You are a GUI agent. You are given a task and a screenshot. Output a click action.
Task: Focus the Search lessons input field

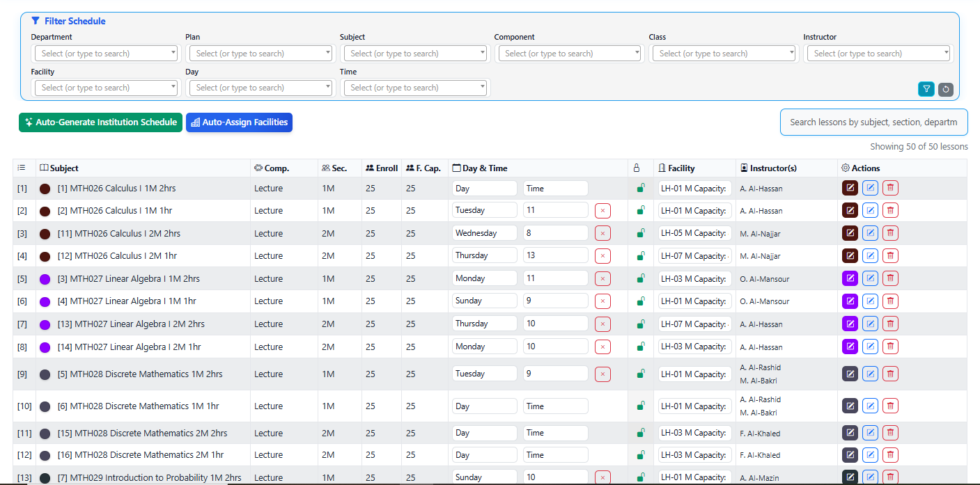tap(873, 122)
